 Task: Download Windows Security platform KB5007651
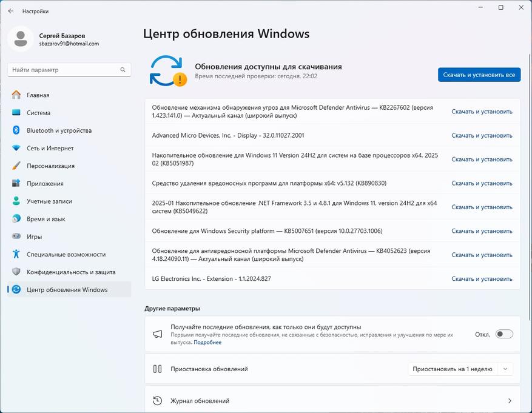[x=482, y=231]
